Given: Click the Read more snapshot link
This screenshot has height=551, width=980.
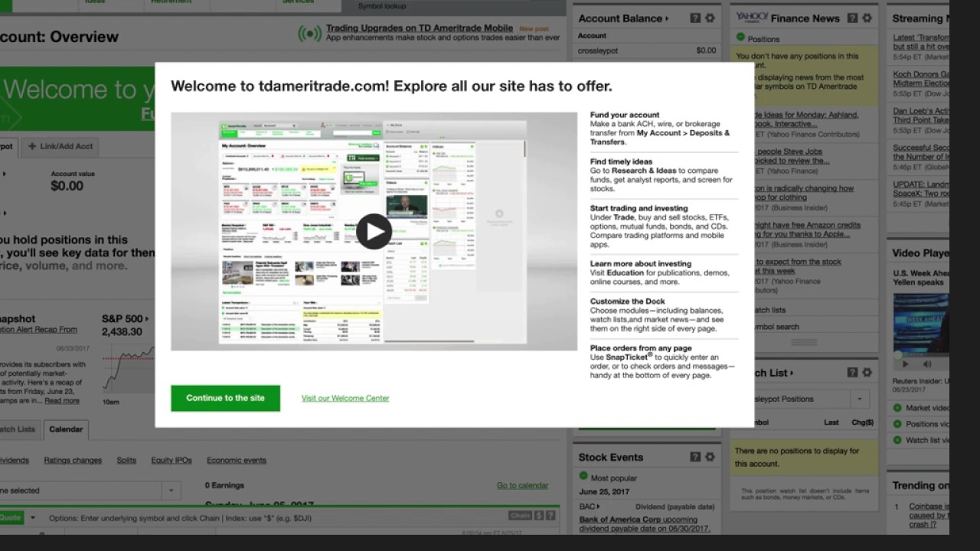Looking at the screenshot, I should (61, 400).
